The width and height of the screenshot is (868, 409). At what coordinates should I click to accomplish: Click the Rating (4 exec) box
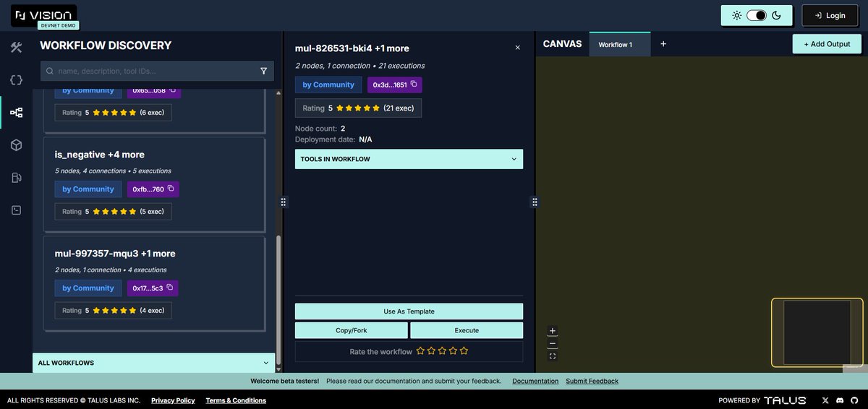114,311
